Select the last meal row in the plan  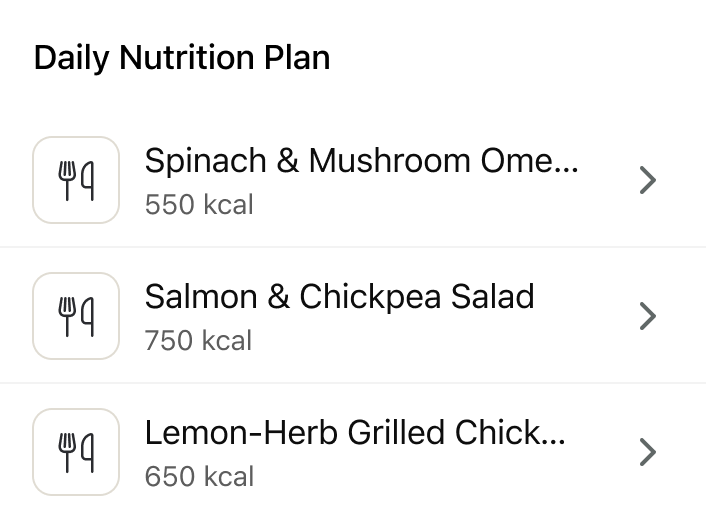(400, 454)
